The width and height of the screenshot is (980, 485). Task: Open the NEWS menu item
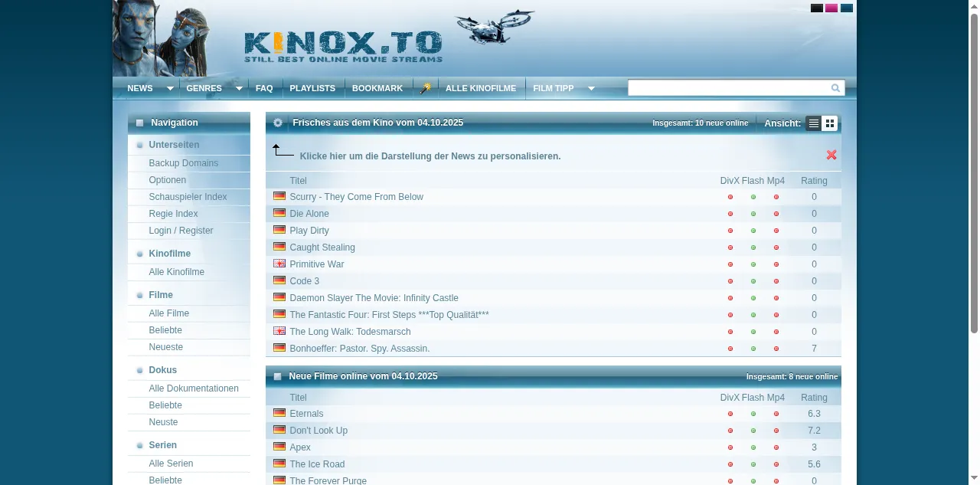tap(140, 88)
